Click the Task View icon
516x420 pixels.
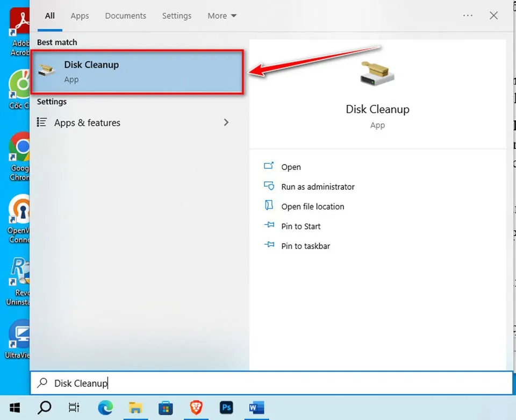(x=74, y=408)
